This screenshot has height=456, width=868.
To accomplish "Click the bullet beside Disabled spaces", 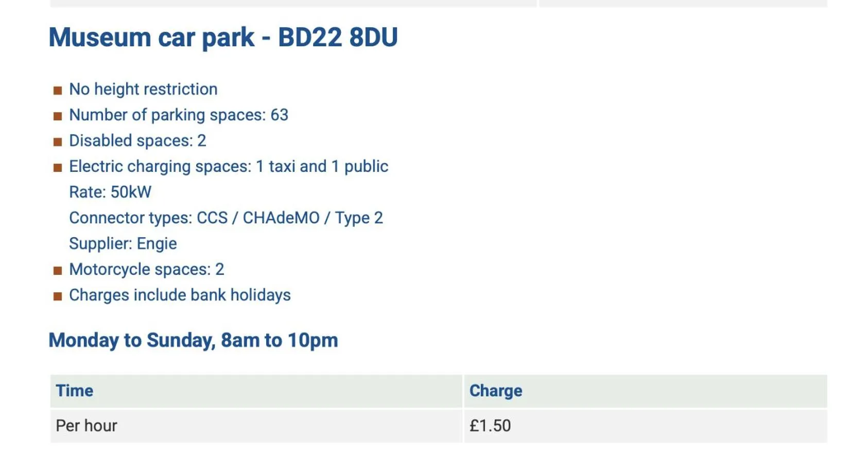I will pyautogui.click(x=58, y=142).
